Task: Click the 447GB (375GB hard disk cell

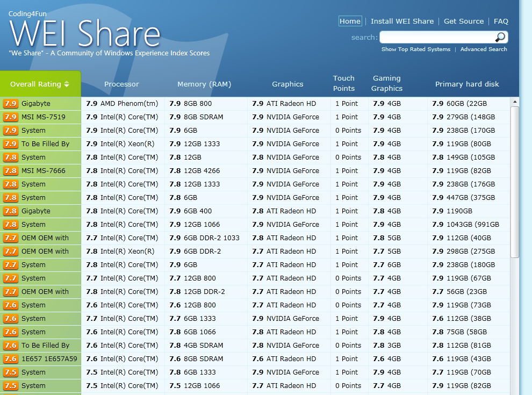Action: [x=469, y=198]
